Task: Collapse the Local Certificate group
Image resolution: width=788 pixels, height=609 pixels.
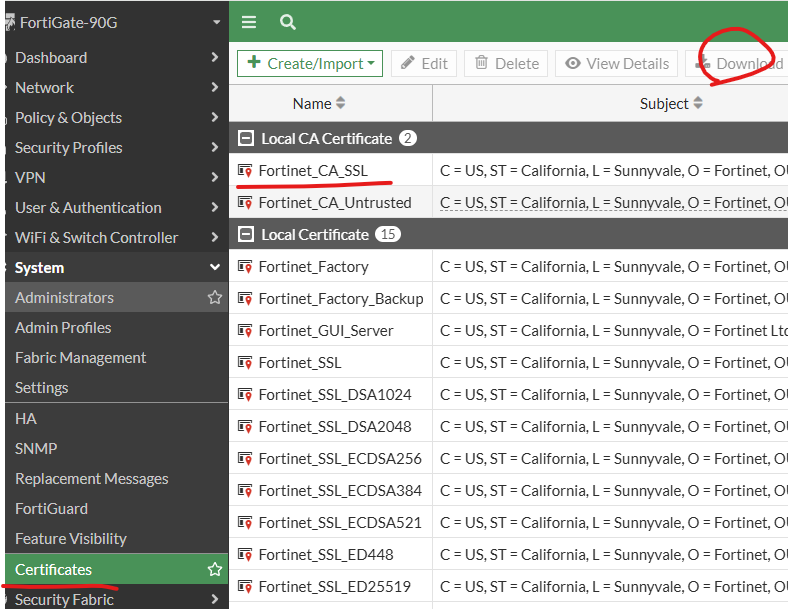Action: click(246, 234)
